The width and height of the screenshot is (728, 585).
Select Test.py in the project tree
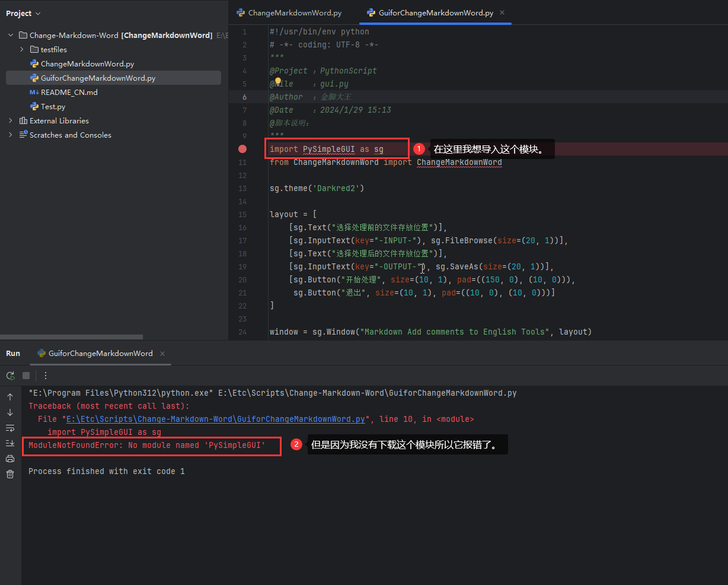coord(53,106)
